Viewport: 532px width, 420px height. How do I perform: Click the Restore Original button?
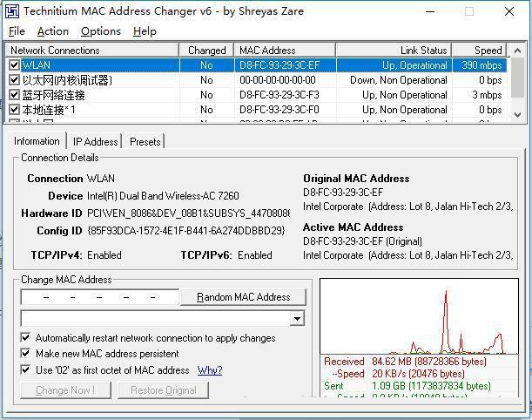click(x=163, y=390)
